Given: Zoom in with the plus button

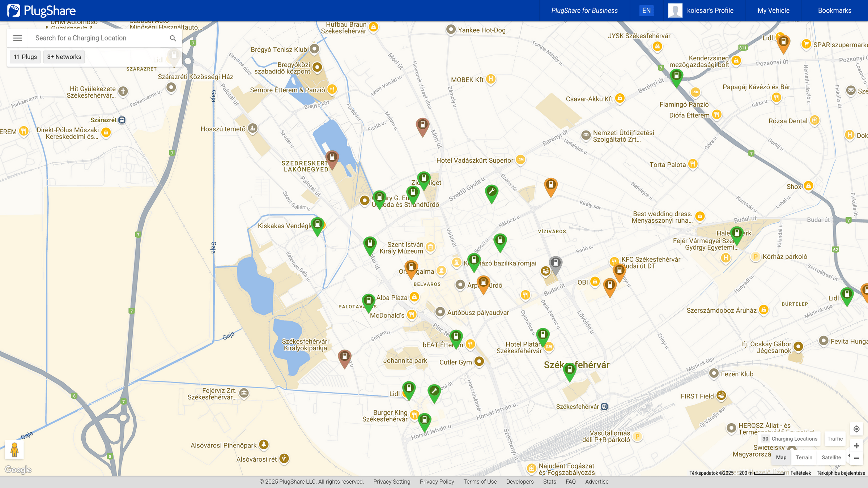Looking at the screenshot, I should (856, 446).
